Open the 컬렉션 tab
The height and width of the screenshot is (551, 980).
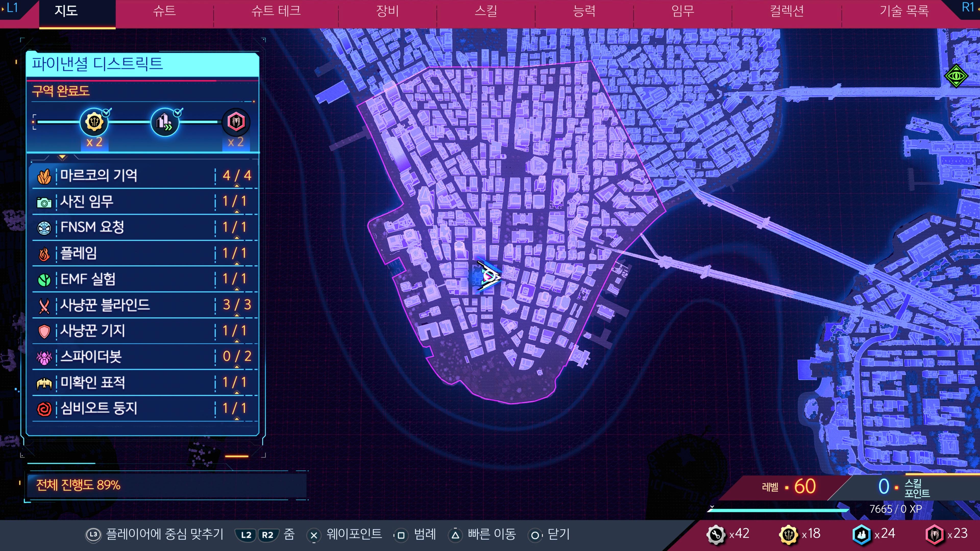tap(786, 11)
